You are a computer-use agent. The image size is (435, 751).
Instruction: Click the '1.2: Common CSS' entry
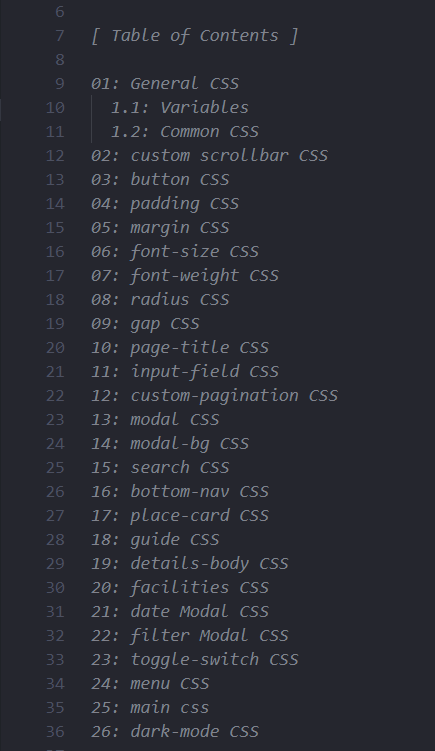[x=184, y=132]
